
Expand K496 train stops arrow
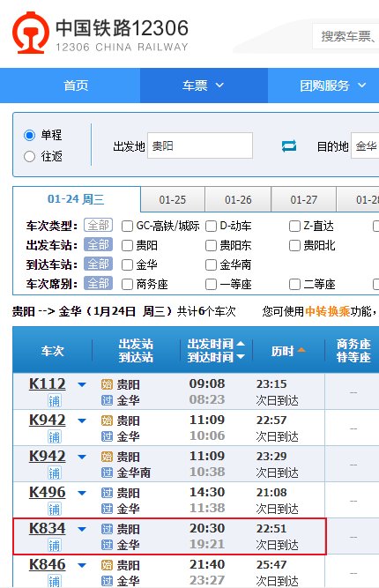point(82,493)
